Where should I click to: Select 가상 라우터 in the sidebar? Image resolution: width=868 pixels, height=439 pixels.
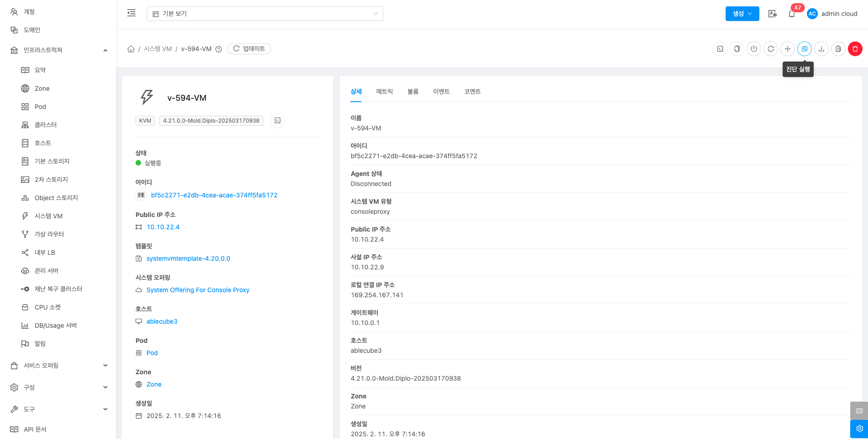(x=49, y=234)
